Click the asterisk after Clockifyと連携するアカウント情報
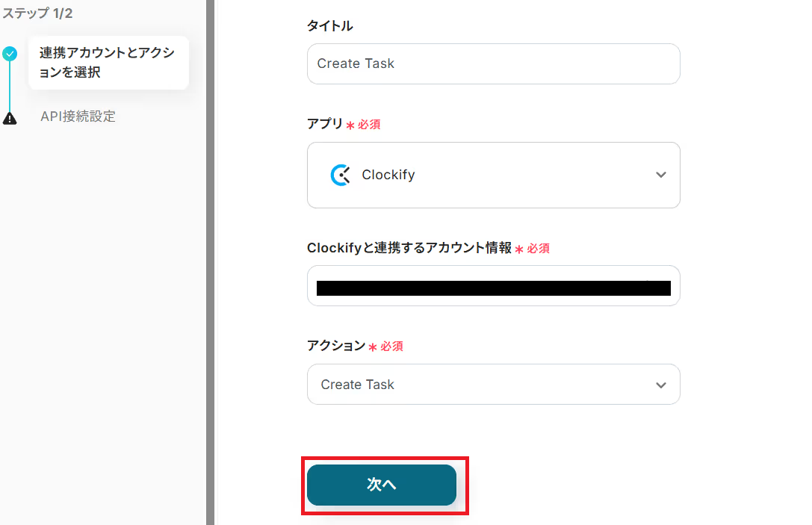812x525 pixels. pos(519,249)
